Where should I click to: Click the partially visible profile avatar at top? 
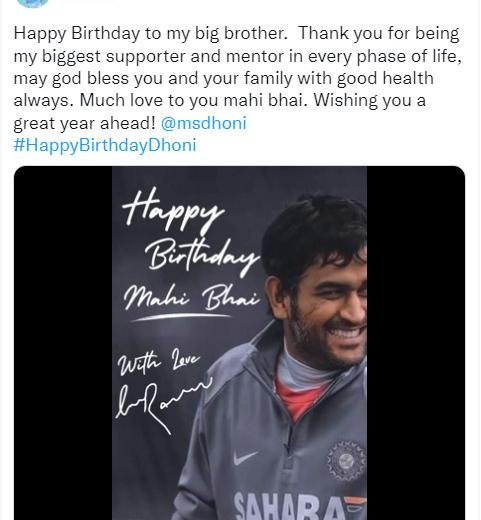point(32,3)
